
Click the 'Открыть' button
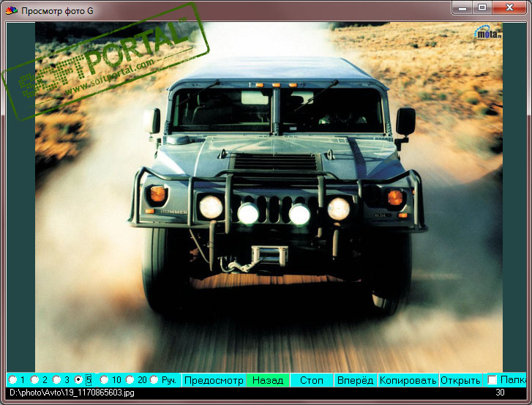[460, 380]
